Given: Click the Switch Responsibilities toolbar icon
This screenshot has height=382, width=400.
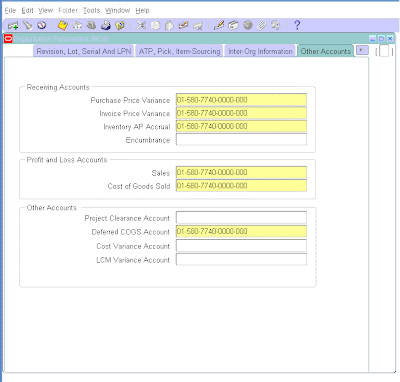Looking at the screenshot, I should pyautogui.click(x=91, y=25).
